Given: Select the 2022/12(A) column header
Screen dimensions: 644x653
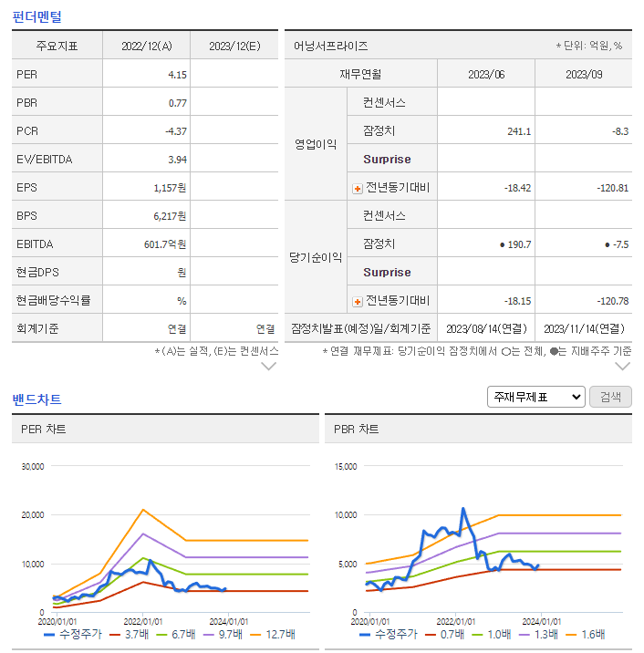Looking at the screenshot, I should coord(147,46).
